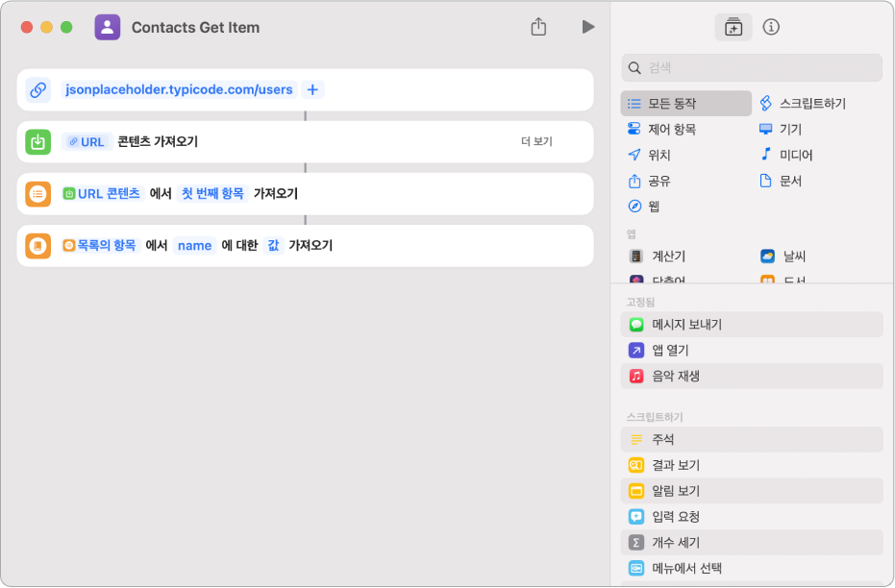Add 음악 재생 action
The width and height of the screenshot is (895, 588).
[752, 376]
